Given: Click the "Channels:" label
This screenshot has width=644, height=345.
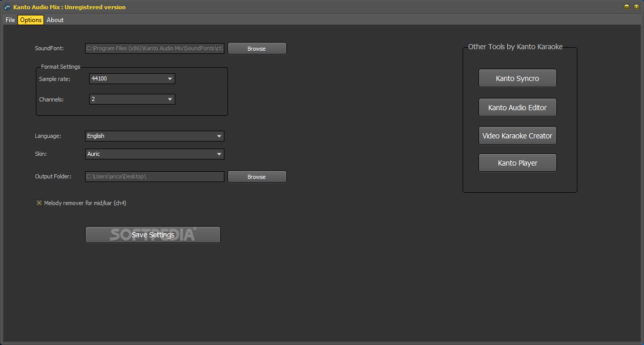Looking at the screenshot, I should point(51,99).
